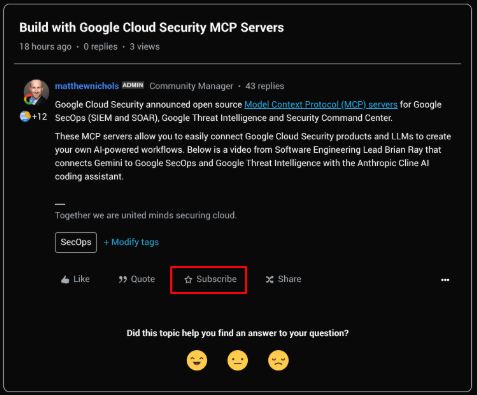
Task: Click the Share shuffle-arrows icon
Action: click(269, 279)
